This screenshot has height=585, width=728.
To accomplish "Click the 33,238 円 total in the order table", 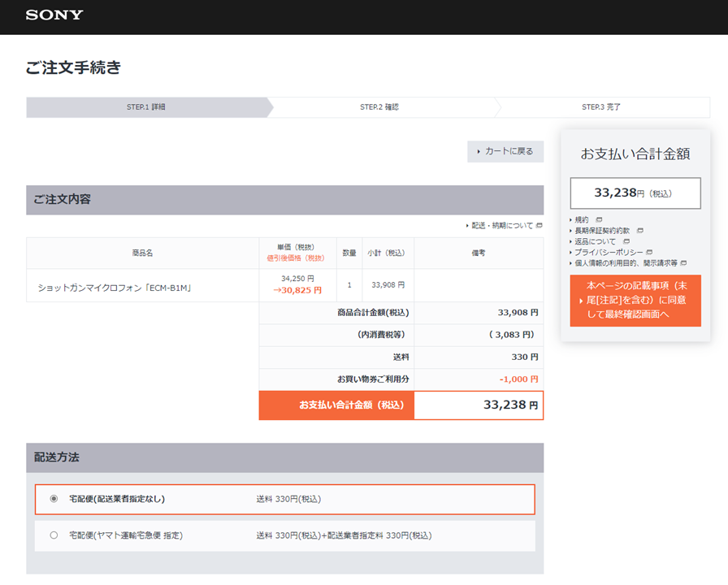I will 511,405.
